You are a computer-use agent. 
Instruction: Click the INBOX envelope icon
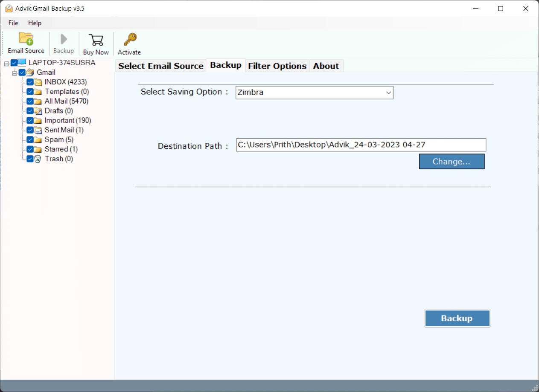[x=38, y=82]
